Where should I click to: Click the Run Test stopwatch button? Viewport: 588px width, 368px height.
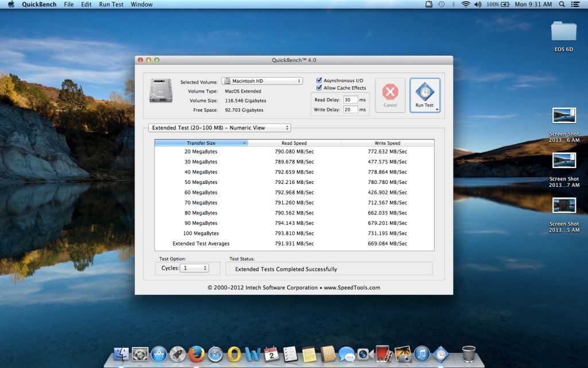pos(425,93)
